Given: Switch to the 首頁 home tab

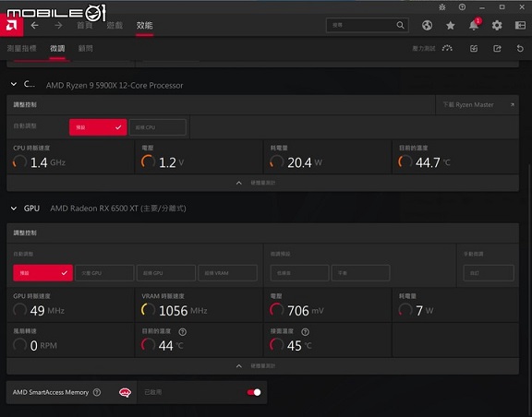Looking at the screenshot, I should pos(85,26).
